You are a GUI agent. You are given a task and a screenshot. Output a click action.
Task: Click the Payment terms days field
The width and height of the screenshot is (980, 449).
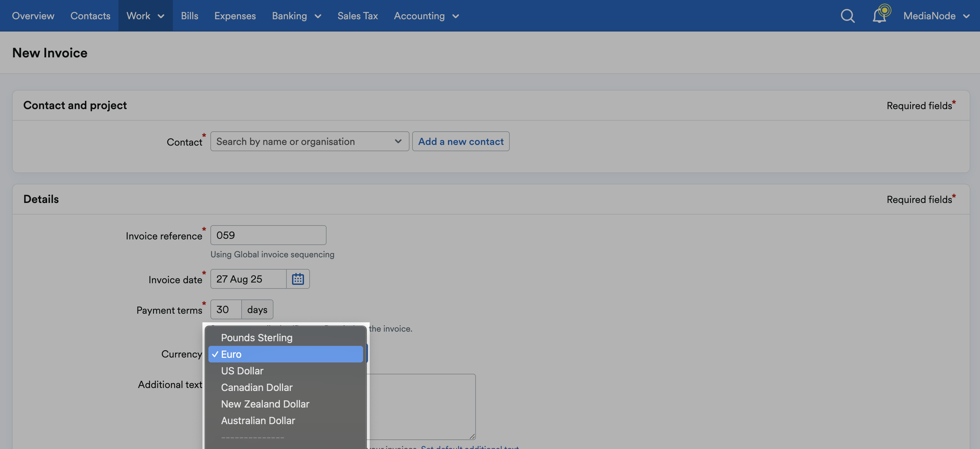(226, 309)
